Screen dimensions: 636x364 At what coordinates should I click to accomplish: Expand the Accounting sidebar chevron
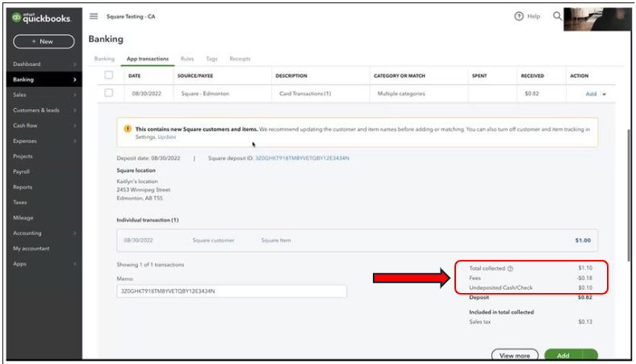75,233
